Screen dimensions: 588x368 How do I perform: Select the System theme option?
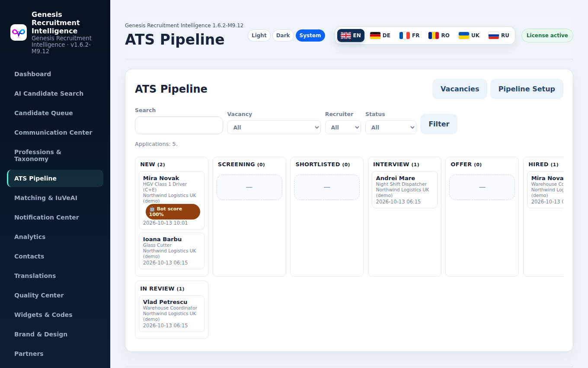[310, 36]
